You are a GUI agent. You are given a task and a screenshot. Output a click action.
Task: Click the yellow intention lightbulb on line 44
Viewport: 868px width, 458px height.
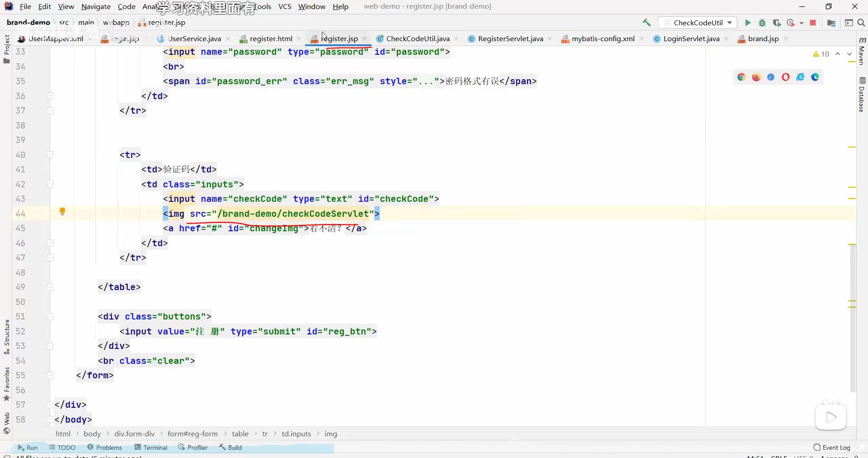[62, 211]
